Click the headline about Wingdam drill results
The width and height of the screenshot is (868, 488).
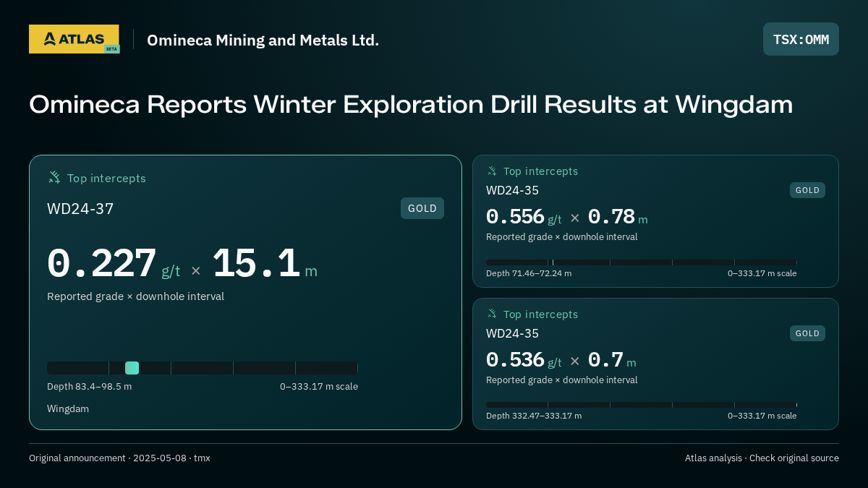411,104
